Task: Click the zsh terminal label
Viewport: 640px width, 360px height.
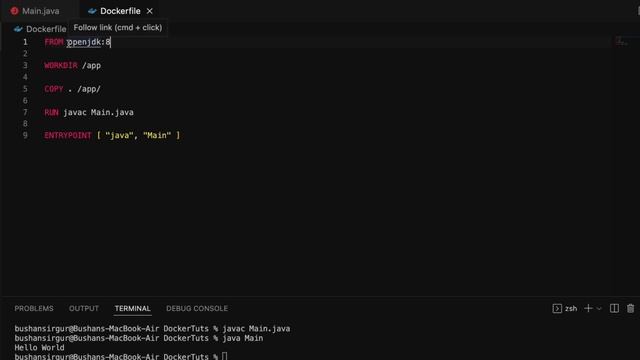Action: coord(571,309)
